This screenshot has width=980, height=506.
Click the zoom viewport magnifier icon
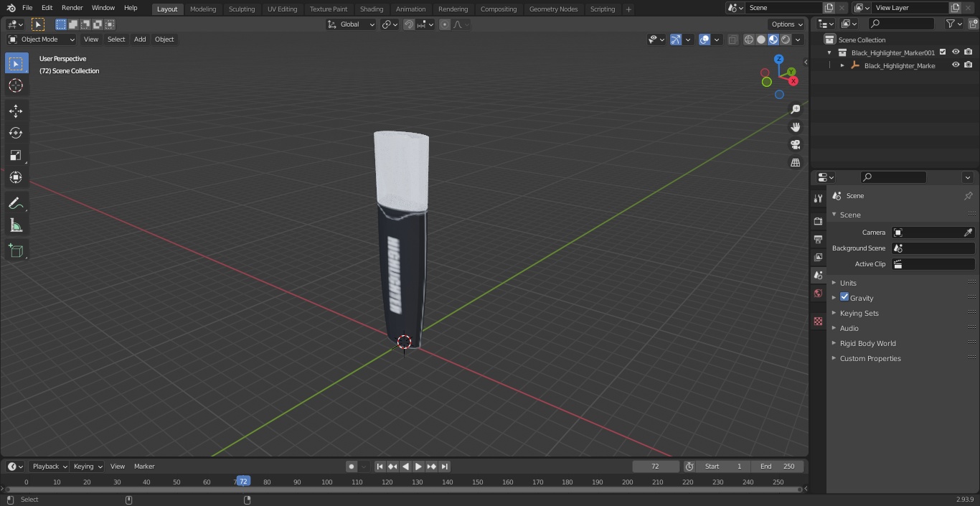point(795,109)
